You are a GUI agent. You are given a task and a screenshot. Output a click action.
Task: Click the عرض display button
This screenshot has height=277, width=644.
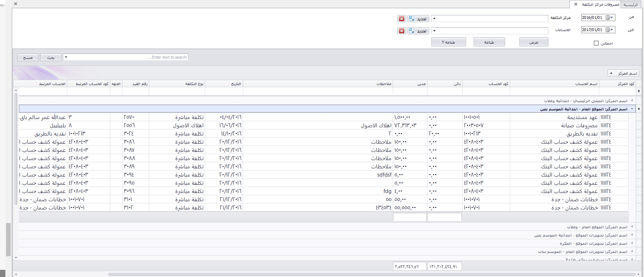[534, 42]
